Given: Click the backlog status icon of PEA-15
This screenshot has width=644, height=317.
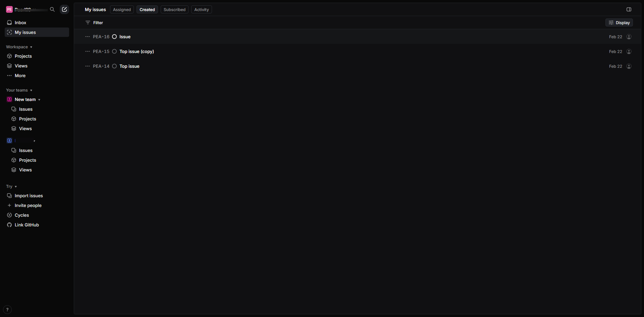Looking at the screenshot, I should click(114, 52).
